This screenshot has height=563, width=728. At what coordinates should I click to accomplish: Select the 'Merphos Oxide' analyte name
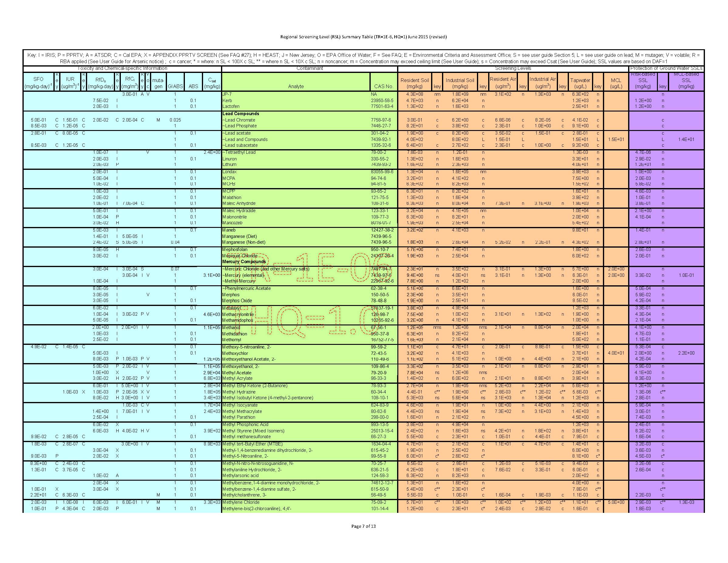click(237, 300)
